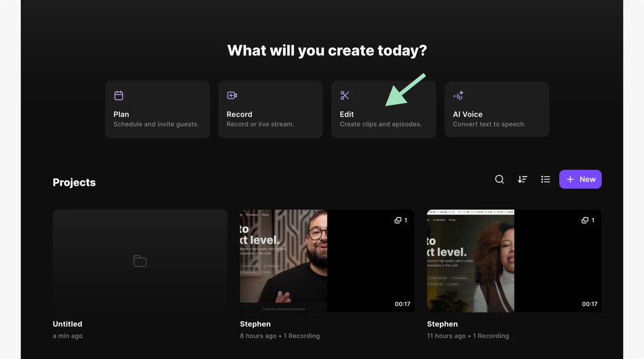The height and width of the screenshot is (359, 644).
Task: Click the 00:17 duration on middle thumbnail
Action: click(402, 304)
